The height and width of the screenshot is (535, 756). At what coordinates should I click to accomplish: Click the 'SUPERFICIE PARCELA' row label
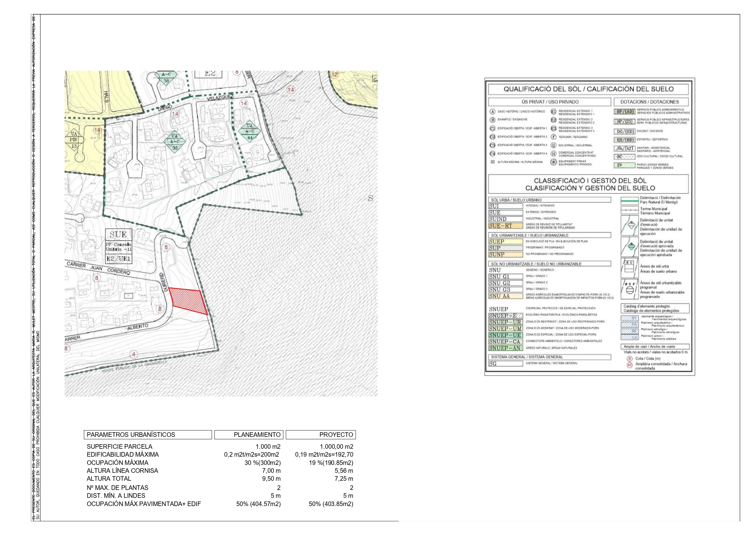(119, 447)
